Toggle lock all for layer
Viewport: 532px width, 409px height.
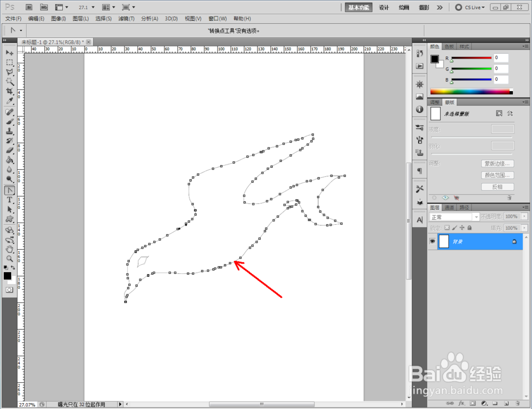tap(470, 227)
